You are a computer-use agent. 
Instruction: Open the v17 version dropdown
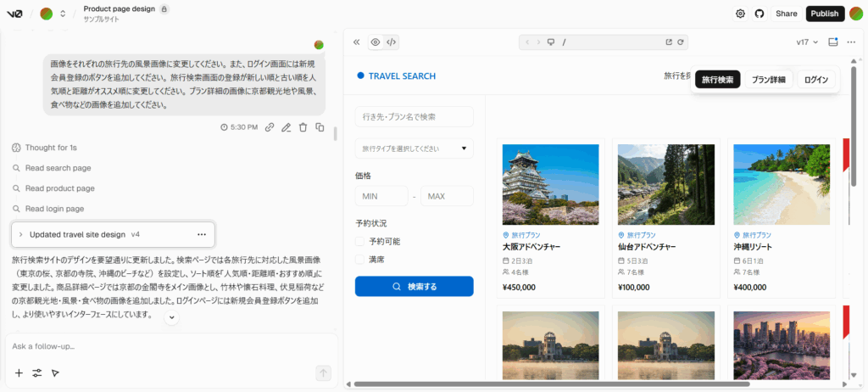[807, 42]
